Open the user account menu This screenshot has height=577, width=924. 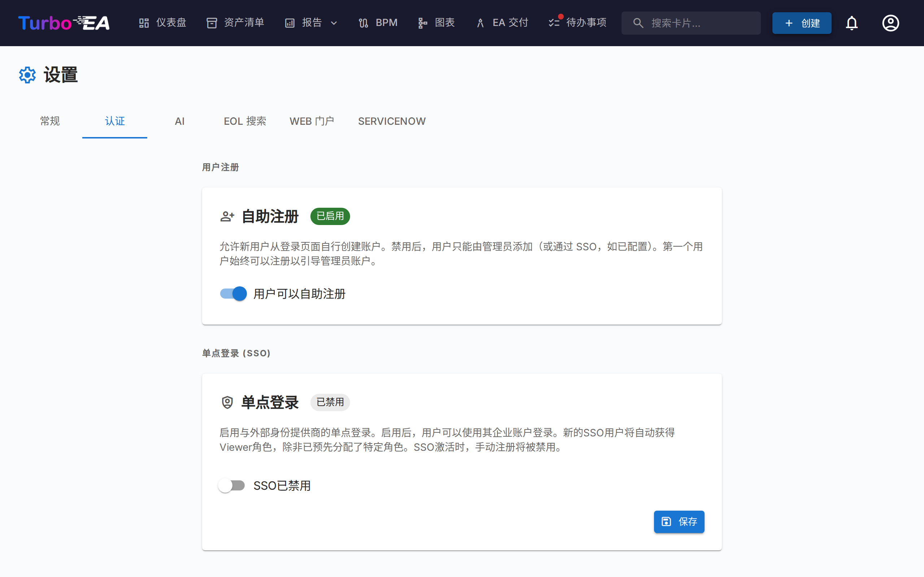coord(890,23)
